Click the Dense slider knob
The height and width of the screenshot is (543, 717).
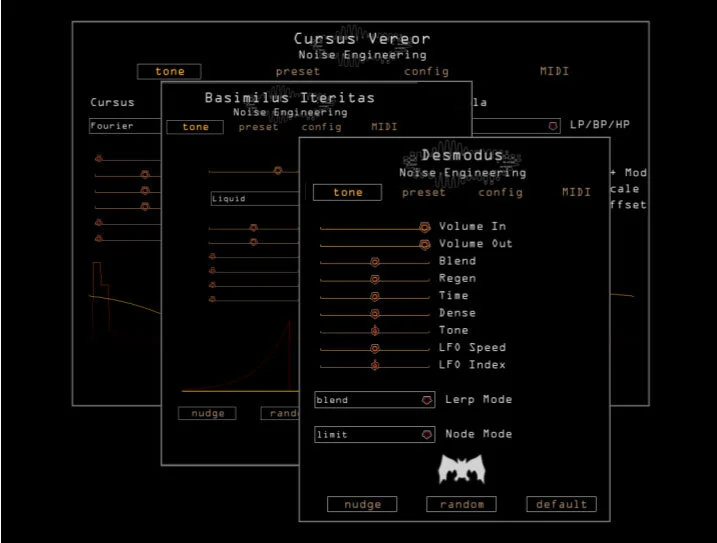pyautogui.click(x=375, y=314)
